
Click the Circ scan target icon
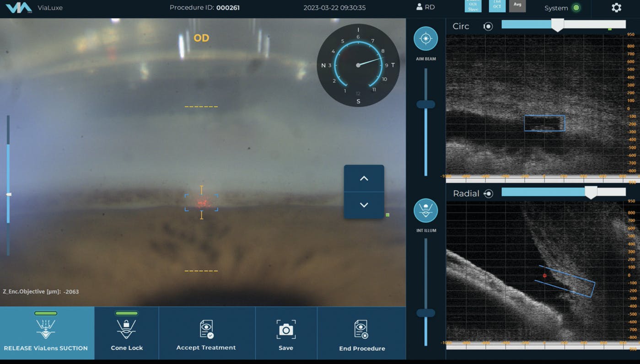(x=488, y=27)
